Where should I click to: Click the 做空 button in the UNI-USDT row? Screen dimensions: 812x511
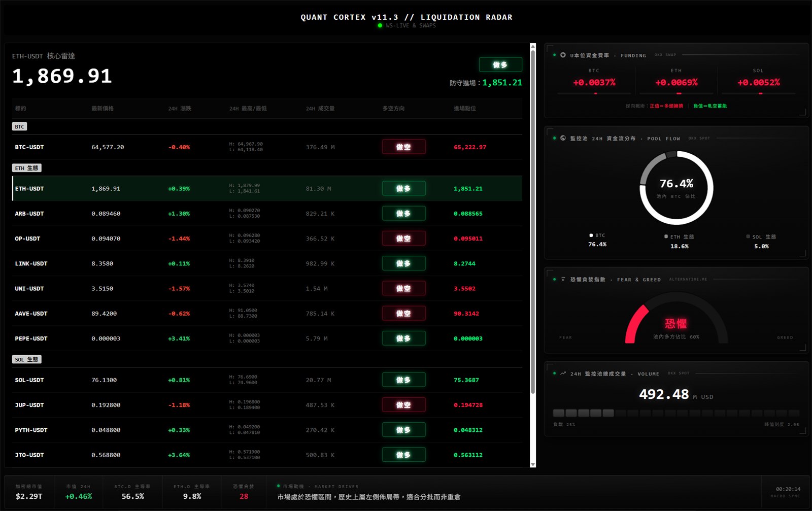pos(404,289)
